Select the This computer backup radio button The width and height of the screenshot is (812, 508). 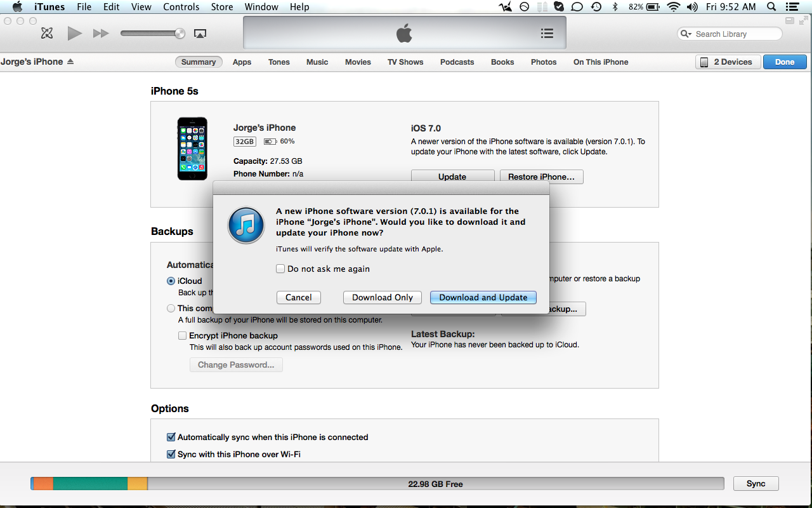[171, 308]
